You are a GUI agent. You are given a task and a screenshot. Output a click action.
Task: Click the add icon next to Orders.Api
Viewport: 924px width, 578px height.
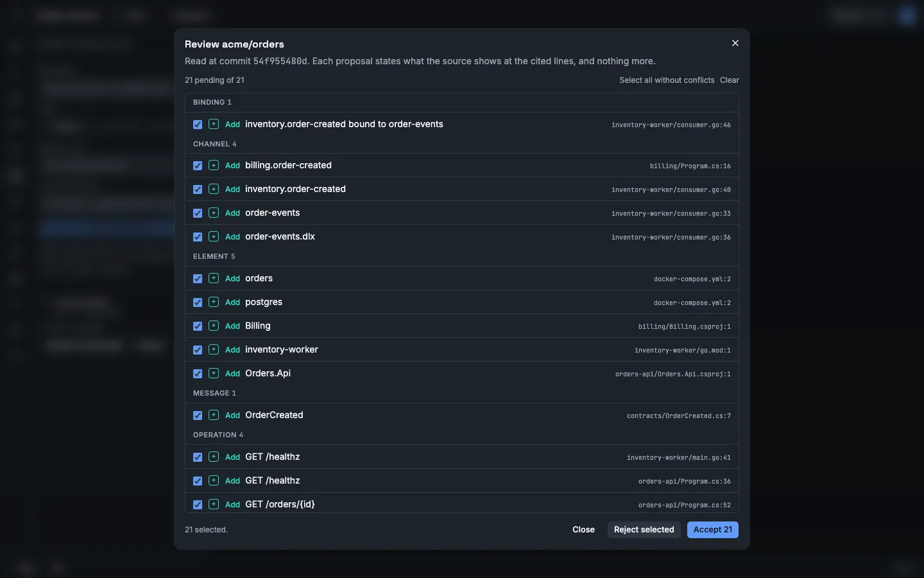214,373
